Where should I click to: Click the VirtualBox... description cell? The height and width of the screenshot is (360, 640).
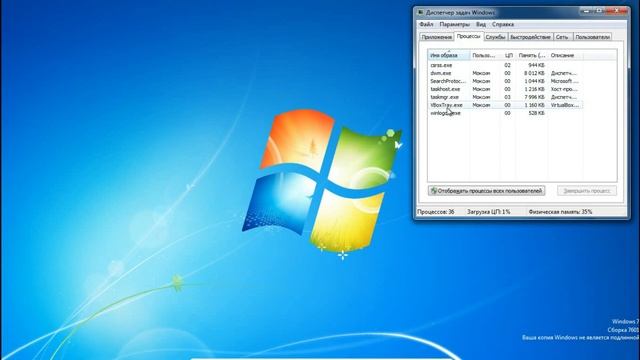click(x=564, y=105)
